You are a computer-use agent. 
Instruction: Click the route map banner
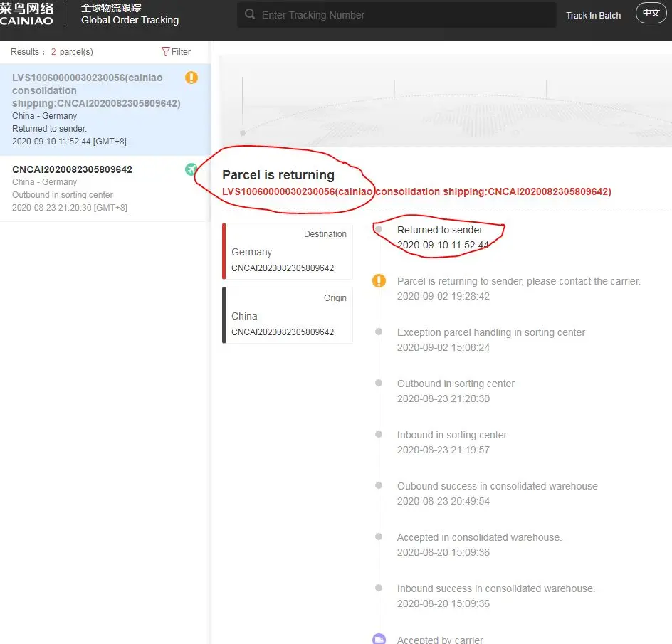[446, 101]
